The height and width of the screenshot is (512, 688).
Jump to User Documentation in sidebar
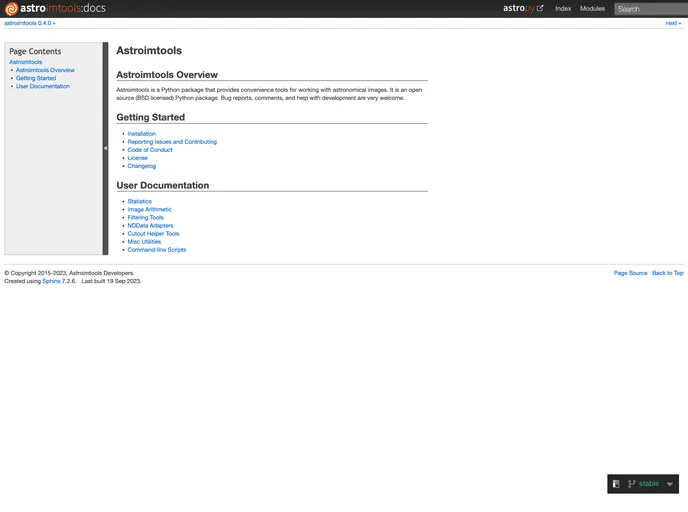click(43, 86)
